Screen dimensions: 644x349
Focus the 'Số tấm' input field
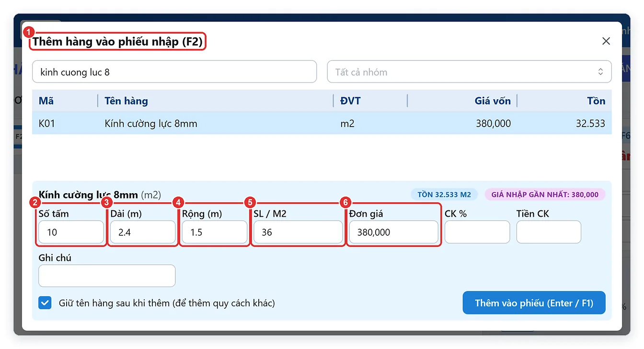click(x=71, y=232)
